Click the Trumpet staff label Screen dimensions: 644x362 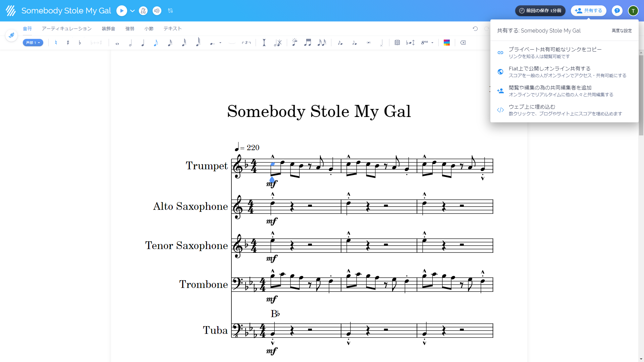coord(207,166)
